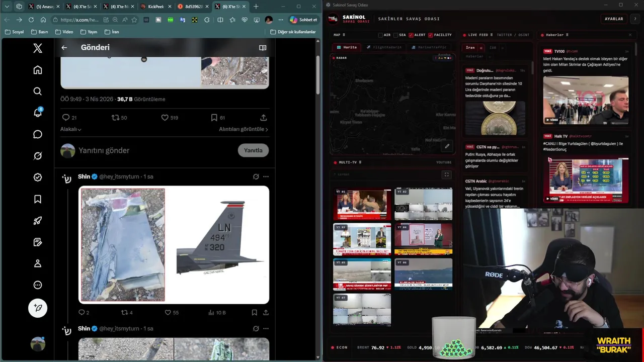Viewport: 644px width, 362px height.
Task: Switch to the FlightRadar24 tab
Action: [384, 47]
